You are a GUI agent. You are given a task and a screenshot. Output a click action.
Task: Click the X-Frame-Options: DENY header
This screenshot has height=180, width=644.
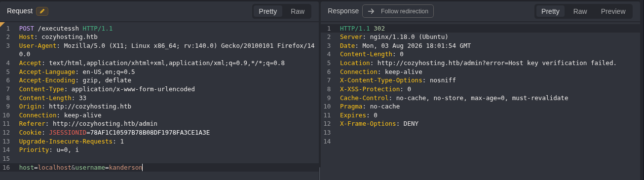coord(379,124)
